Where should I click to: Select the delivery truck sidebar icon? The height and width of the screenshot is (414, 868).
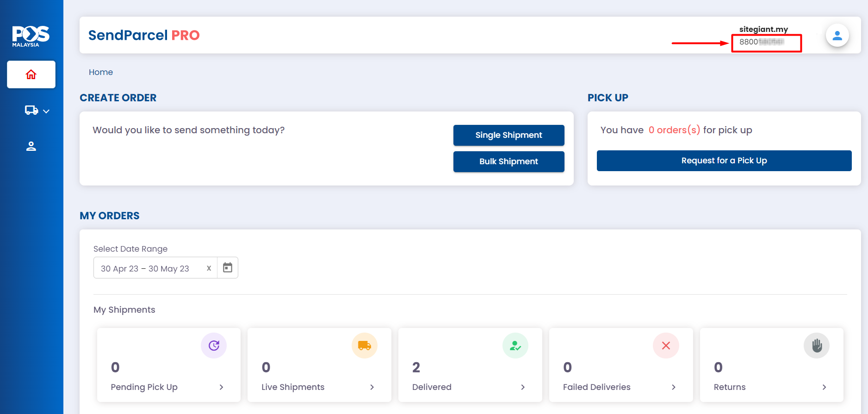(31, 110)
